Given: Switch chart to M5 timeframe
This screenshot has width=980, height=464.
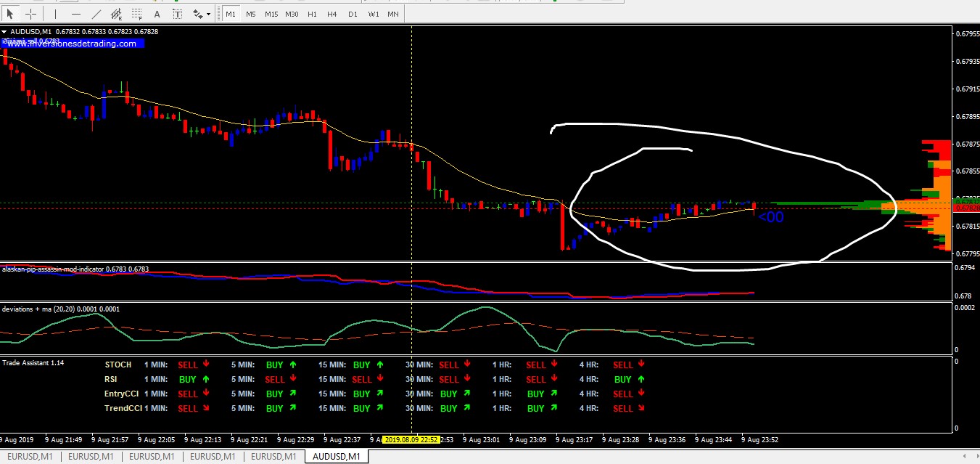Looking at the screenshot, I should [x=250, y=14].
